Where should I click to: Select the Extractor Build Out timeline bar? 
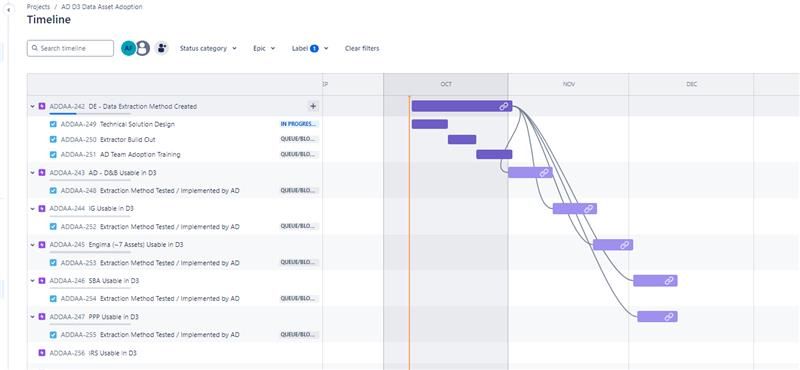(x=462, y=139)
